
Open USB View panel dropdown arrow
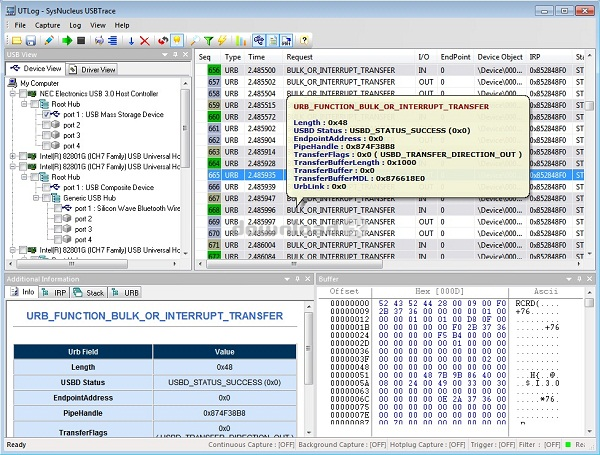[x=165, y=54]
